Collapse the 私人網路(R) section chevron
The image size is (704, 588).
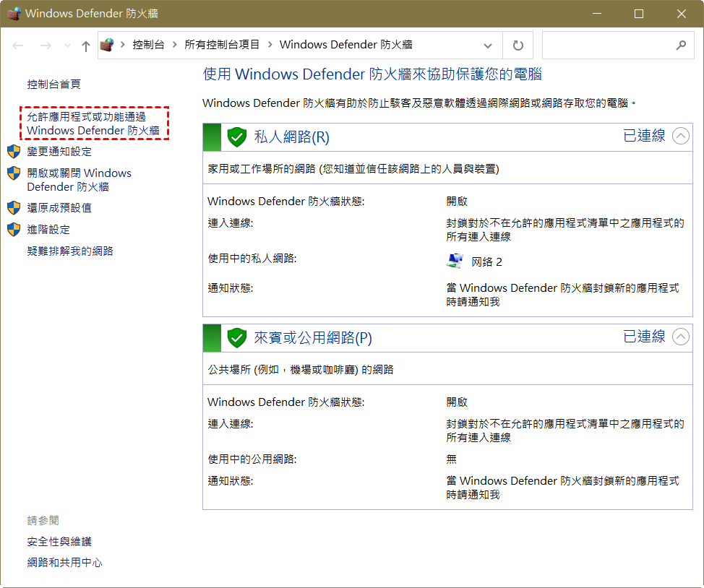(680, 136)
